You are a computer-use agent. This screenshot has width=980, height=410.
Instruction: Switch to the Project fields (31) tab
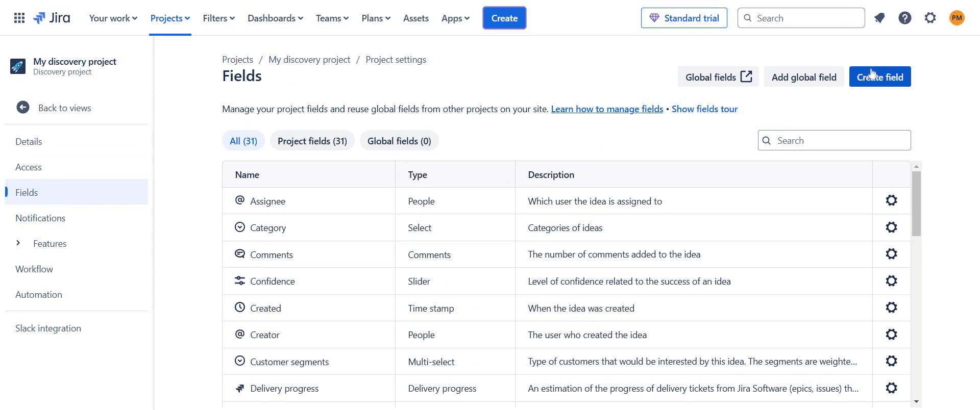point(312,141)
